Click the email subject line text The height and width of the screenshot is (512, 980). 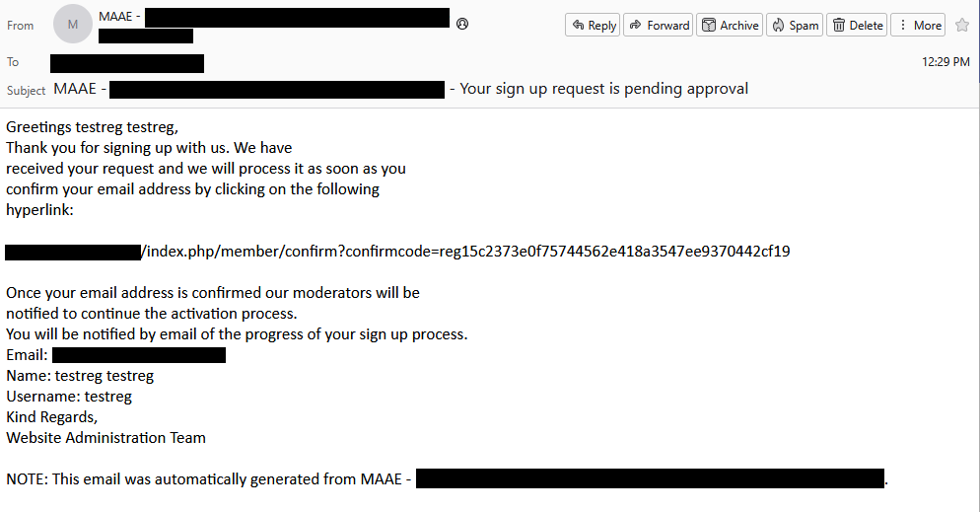click(603, 89)
